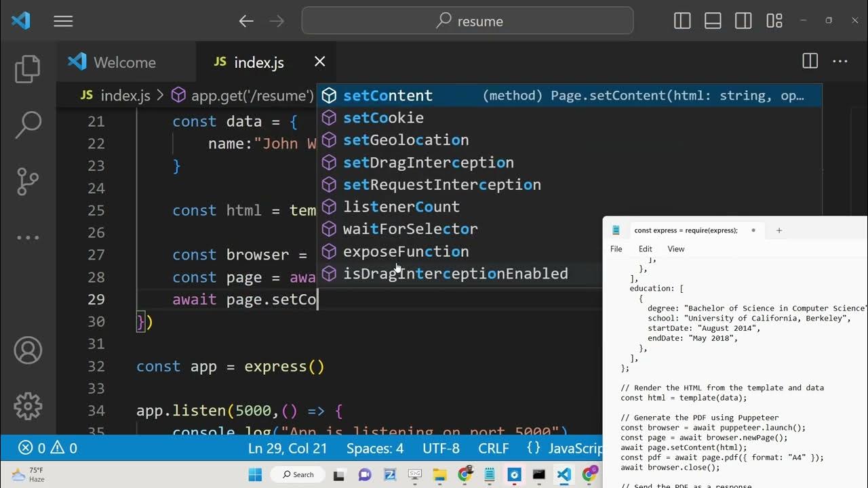Viewport: 868px width, 488px height.
Task: Open the Manage gear settings icon
Action: click(x=28, y=406)
